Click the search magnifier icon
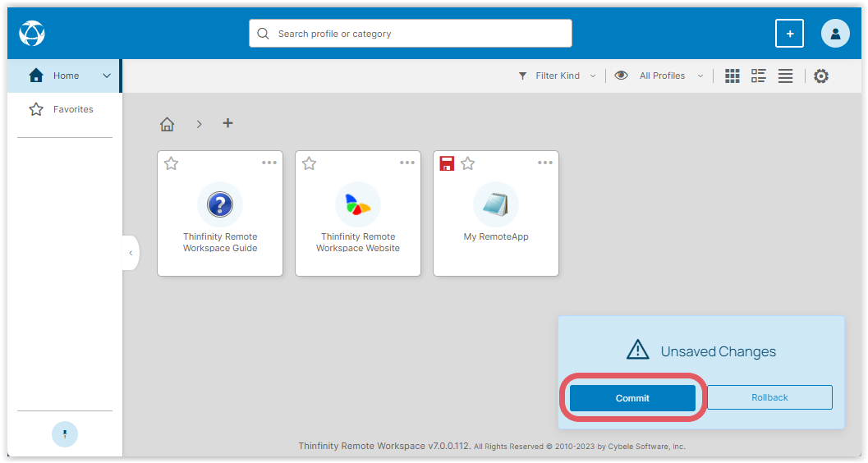This screenshot has width=868, height=463. click(x=263, y=34)
